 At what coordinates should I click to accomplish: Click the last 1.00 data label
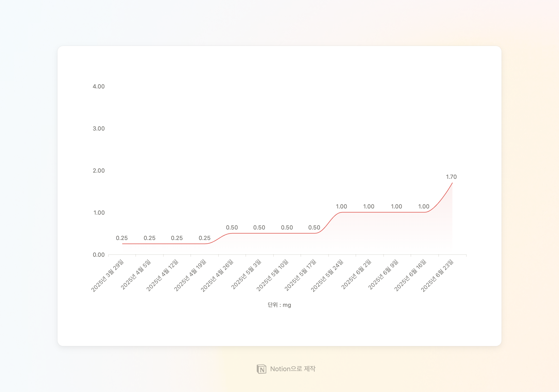[424, 207]
